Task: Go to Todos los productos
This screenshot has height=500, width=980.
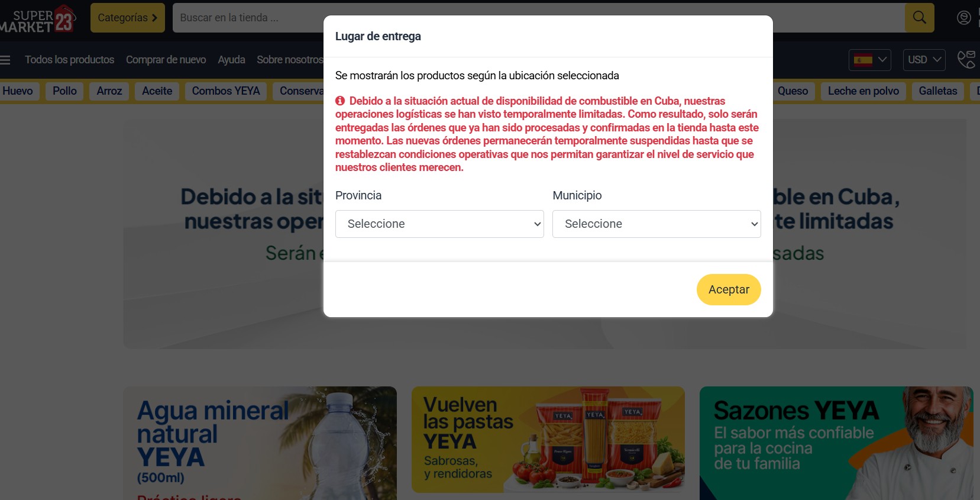Action: coord(70,60)
